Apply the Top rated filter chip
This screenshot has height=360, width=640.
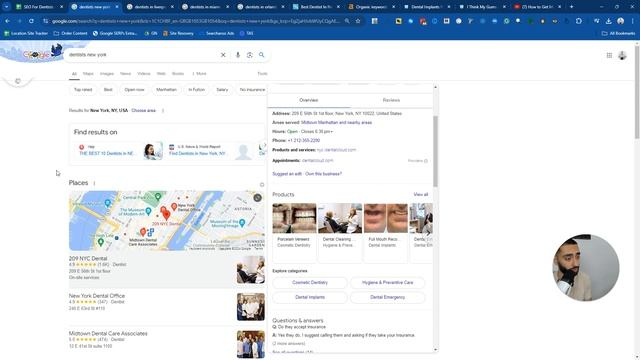point(83,90)
